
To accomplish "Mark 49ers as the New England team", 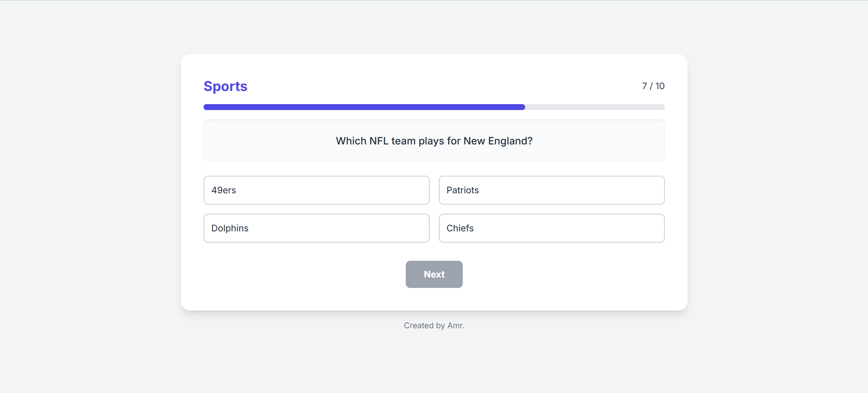I will tap(316, 190).
